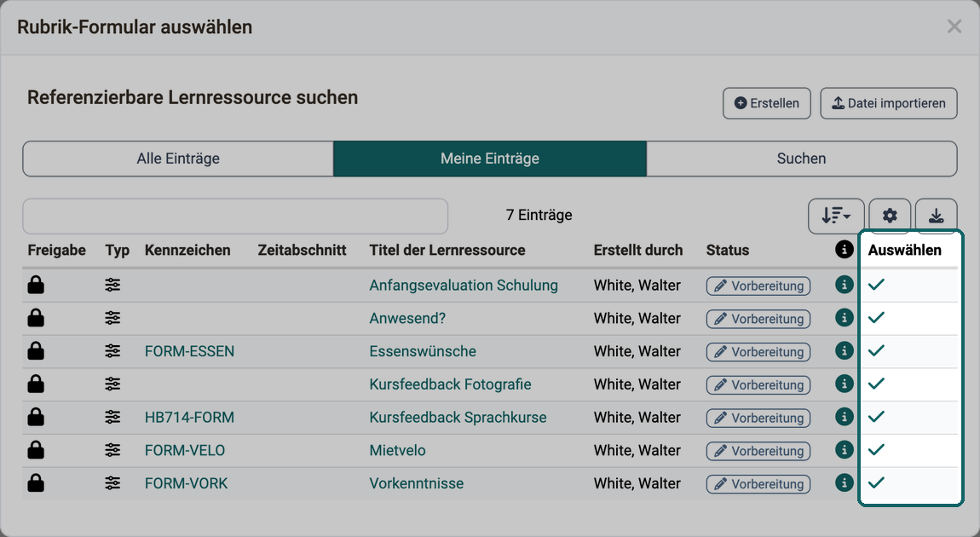
Task: Click form type icon of Kursfeedback Fotografie
Action: [112, 384]
